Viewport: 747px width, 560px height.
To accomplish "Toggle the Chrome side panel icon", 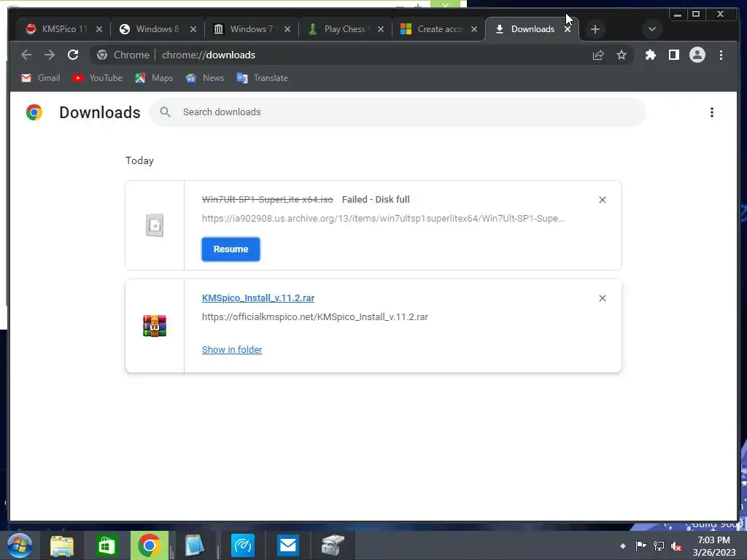I will click(x=673, y=55).
